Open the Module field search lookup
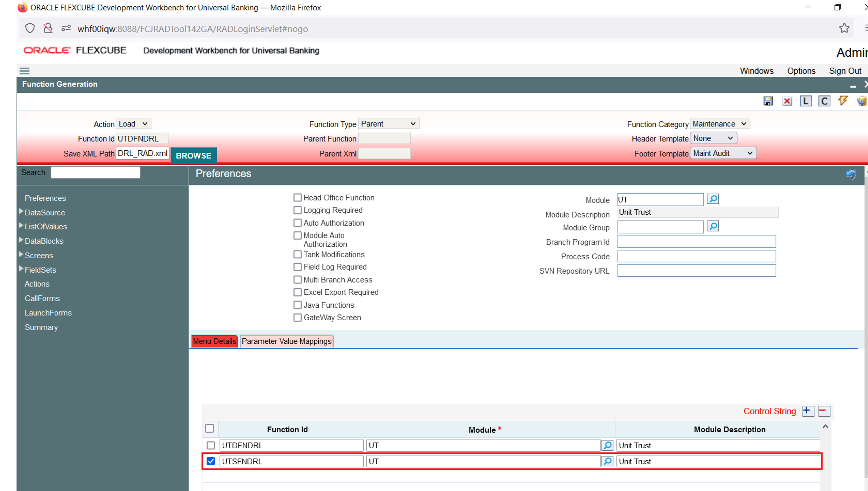Image resolution: width=868 pixels, height=491 pixels. pos(713,199)
